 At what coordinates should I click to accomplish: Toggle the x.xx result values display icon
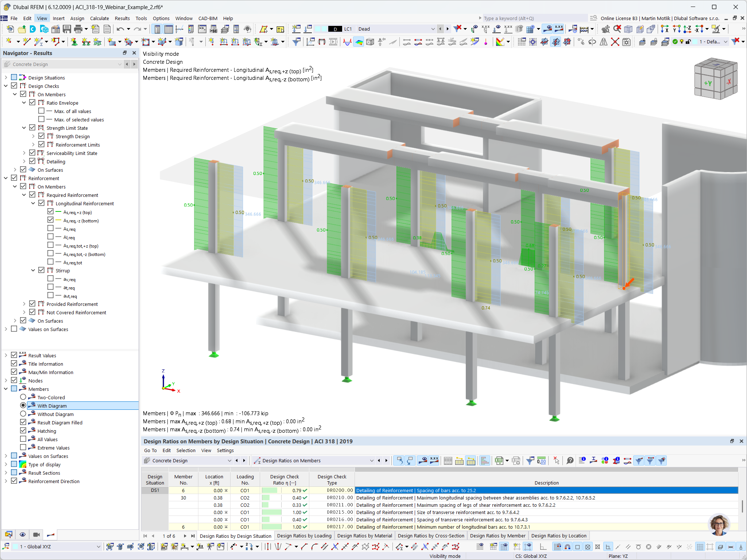434,460
